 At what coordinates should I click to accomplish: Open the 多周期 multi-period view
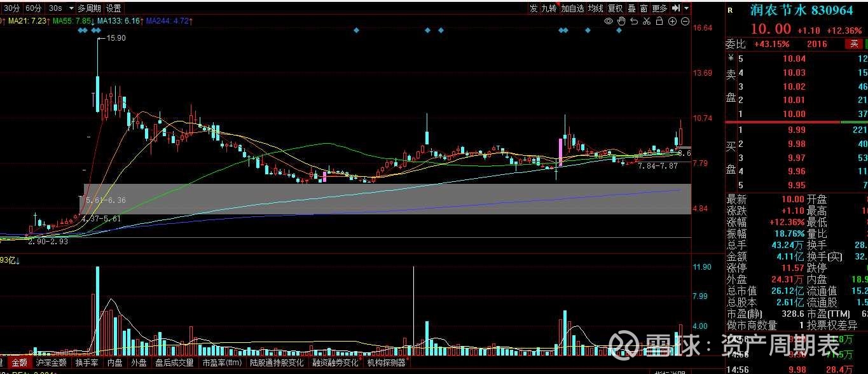point(90,8)
